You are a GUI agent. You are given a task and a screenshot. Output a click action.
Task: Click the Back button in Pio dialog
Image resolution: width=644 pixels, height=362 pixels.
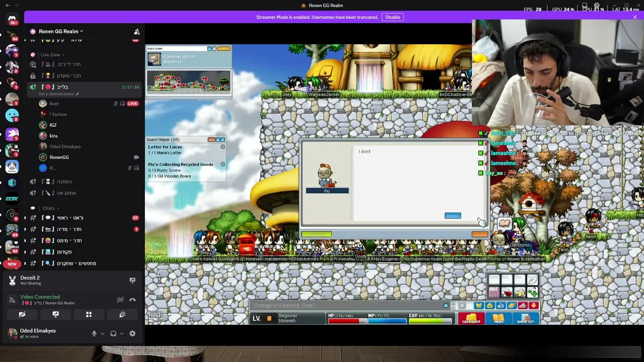(x=453, y=216)
